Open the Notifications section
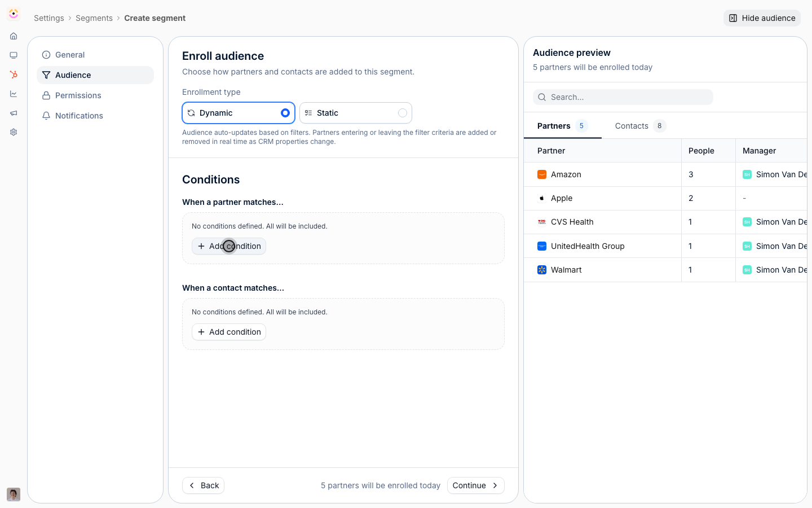Image resolution: width=812 pixels, height=508 pixels. (x=95, y=116)
